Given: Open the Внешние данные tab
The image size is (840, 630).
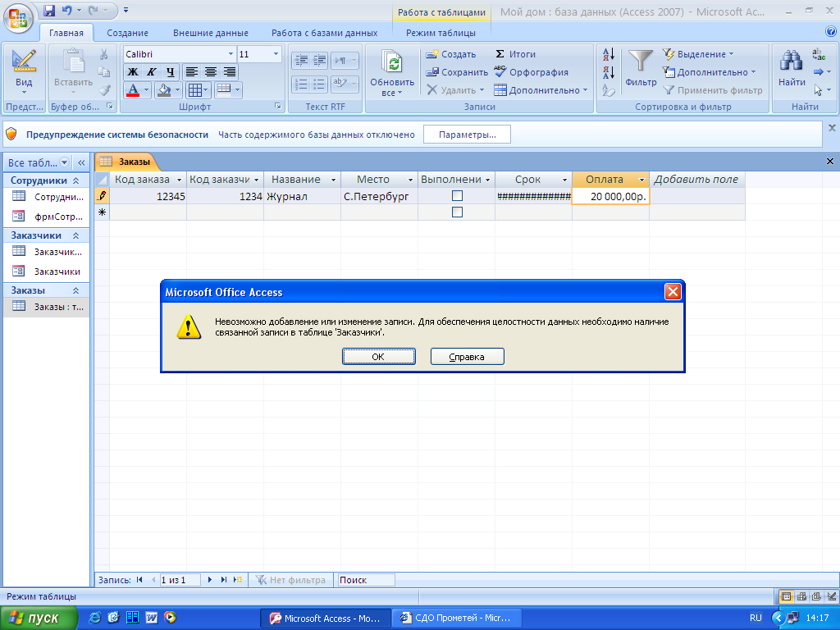Looking at the screenshot, I should [x=211, y=33].
